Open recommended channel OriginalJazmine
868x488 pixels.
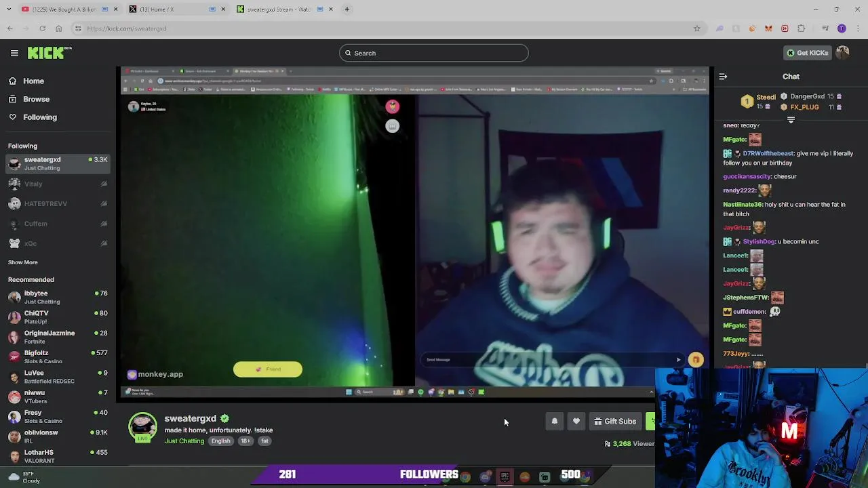click(58, 337)
